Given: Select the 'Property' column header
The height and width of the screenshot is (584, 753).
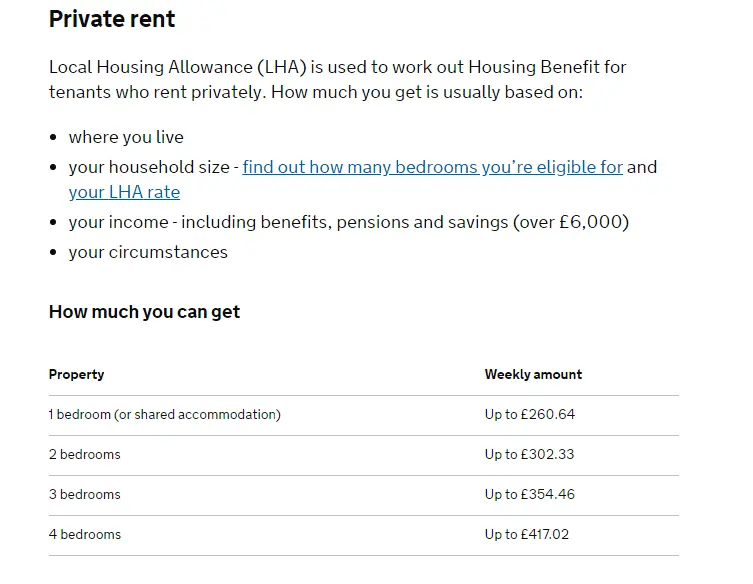Looking at the screenshot, I should [x=77, y=374].
